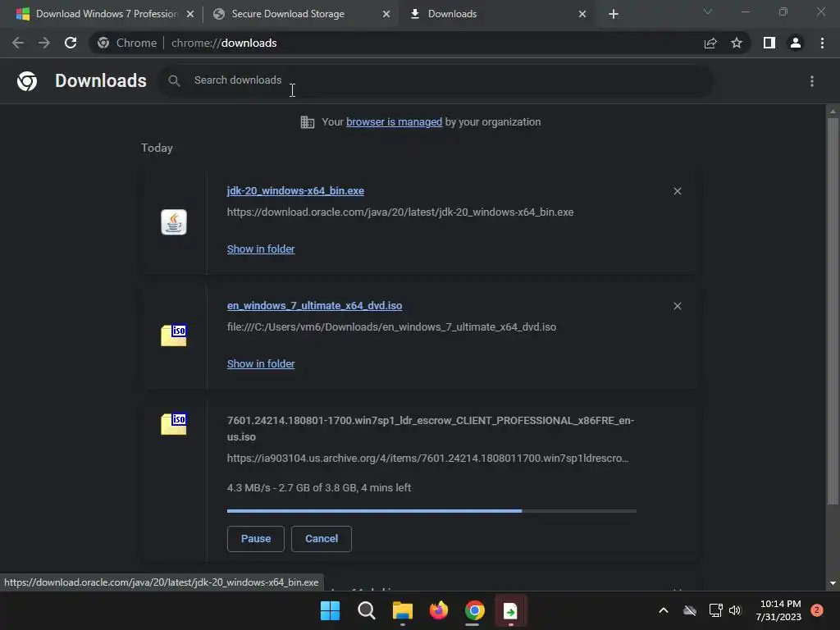Open the browser is managed link
The width and height of the screenshot is (840, 630).
[395, 122]
